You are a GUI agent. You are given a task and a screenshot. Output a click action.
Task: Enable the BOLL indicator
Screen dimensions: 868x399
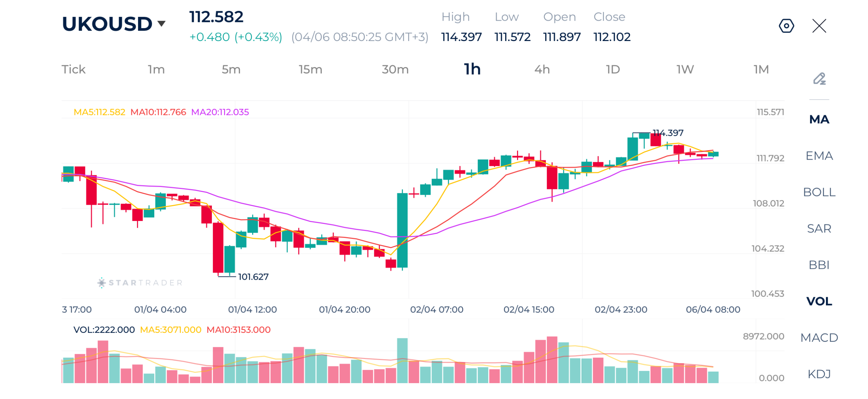(819, 192)
